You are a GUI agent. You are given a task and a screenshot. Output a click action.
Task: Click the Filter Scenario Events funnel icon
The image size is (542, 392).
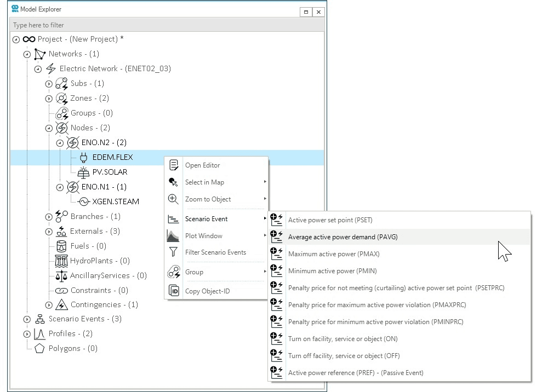(x=173, y=252)
